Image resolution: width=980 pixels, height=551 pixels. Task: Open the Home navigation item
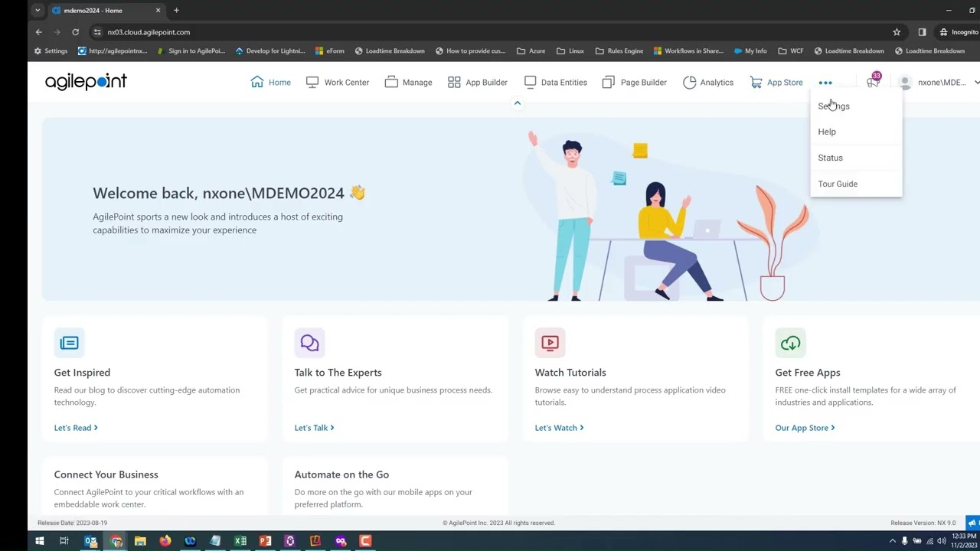[x=271, y=82]
